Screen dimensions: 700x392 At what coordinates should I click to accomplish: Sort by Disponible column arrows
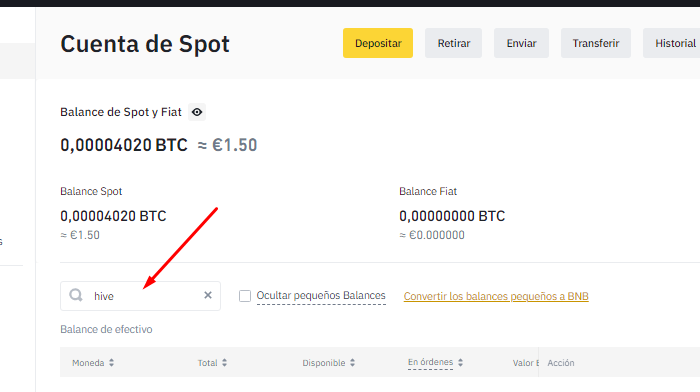click(x=353, y=363)
